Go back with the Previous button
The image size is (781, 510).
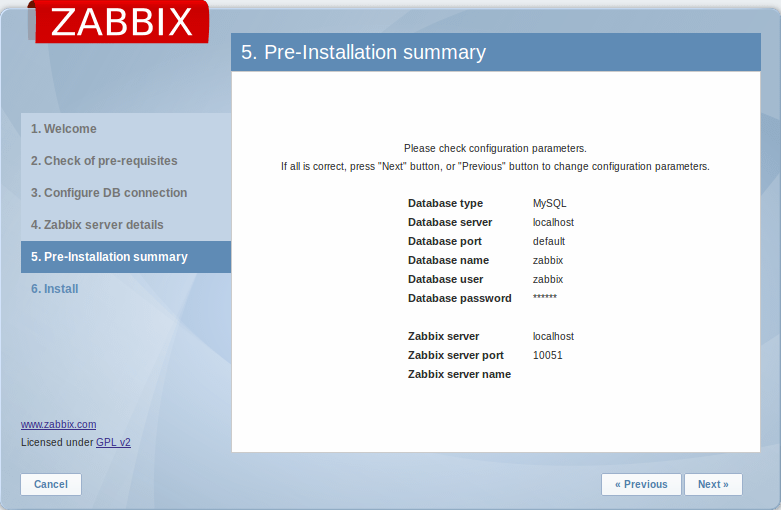tap(641, 484)
